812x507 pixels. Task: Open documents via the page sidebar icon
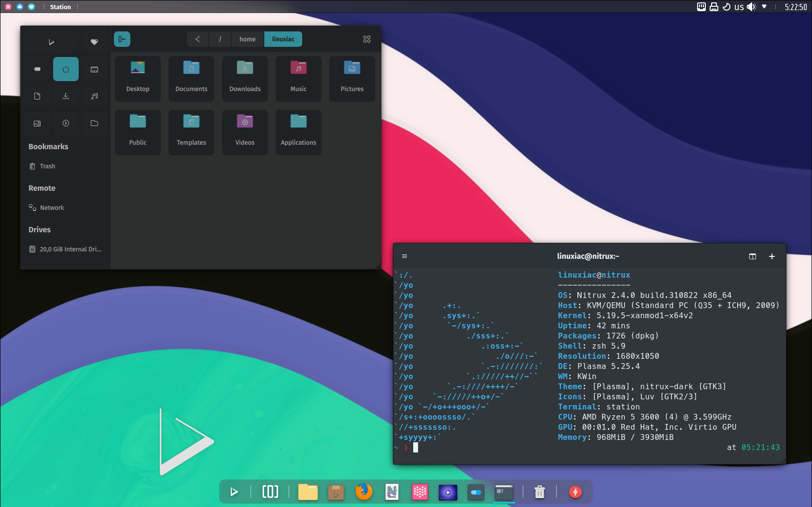(x=37, y=96)
